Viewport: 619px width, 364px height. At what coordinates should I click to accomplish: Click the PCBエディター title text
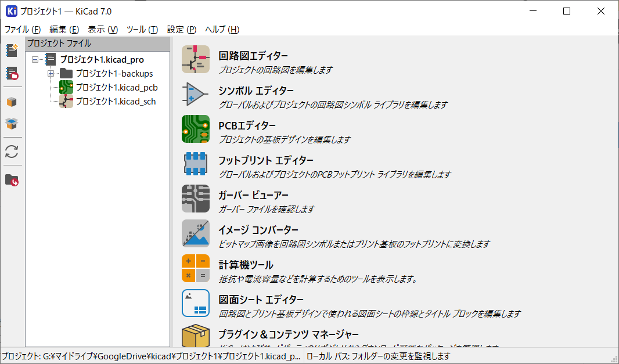click(x=247, y=125)
